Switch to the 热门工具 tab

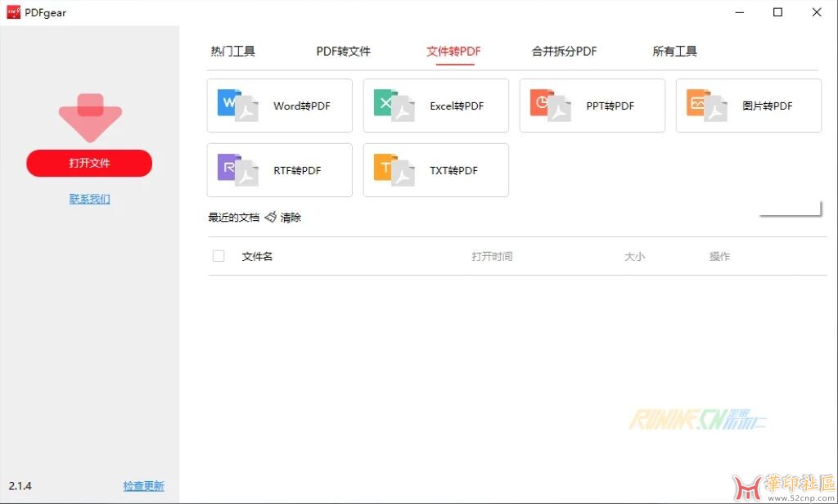(232, 52)
